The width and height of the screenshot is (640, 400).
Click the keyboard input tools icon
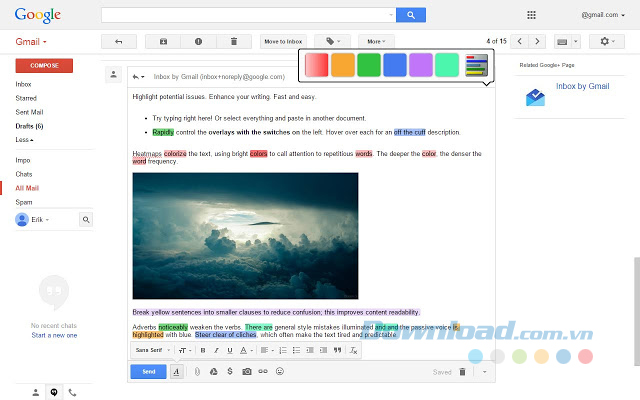562,42
